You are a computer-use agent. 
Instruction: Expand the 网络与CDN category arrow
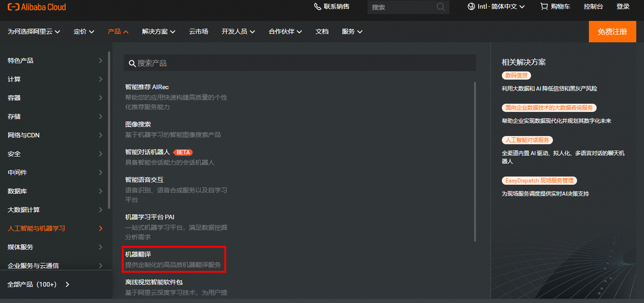[x=101, y=135]
